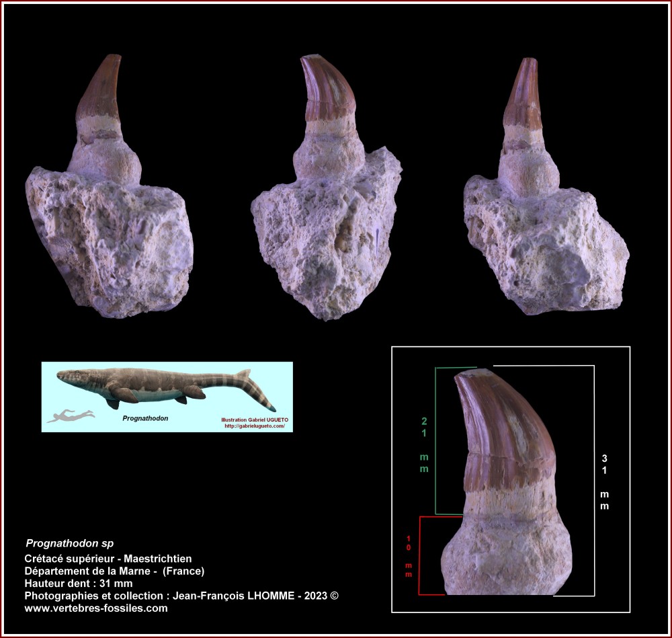Click the "Crétacé supérieur - Maestrichtien" line
Screen dimensions: 672x638
(108, 559)
